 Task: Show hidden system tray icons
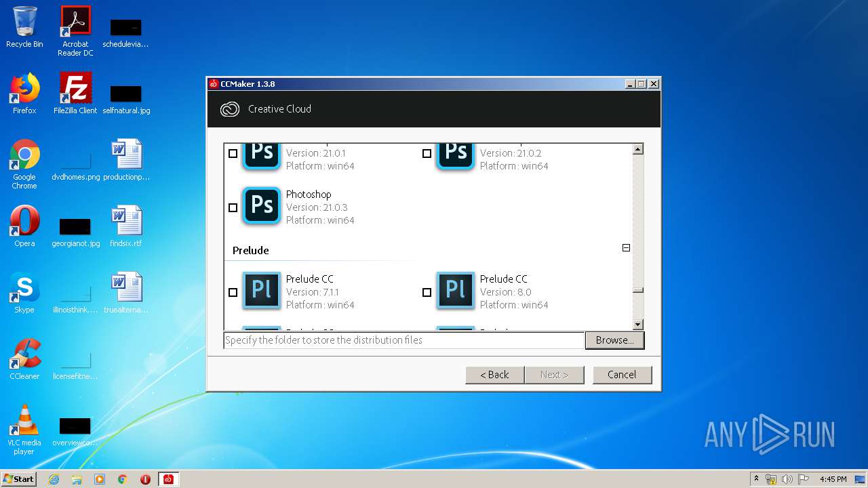coord(756,479)
